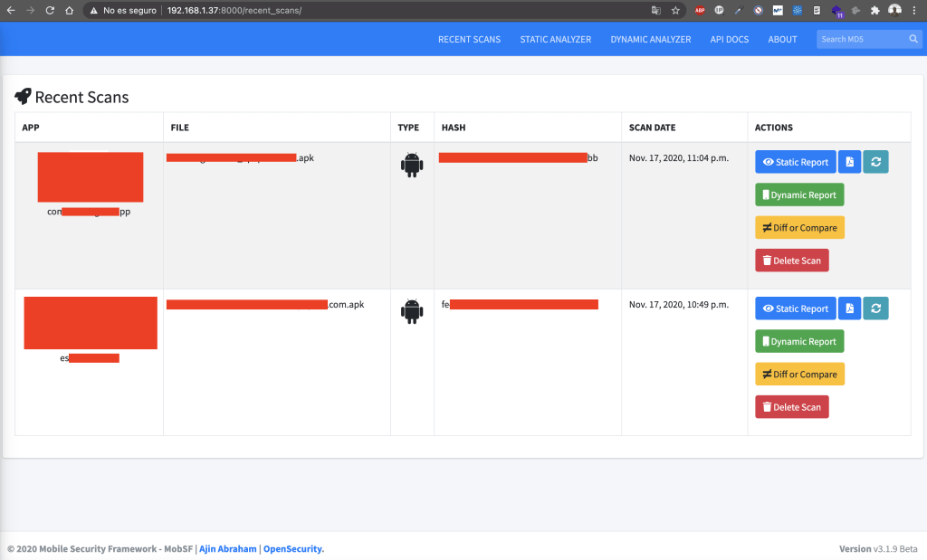Click the PDF report icon in first row
The height and width of the screenshot is (560, 927).
(849, 162)
